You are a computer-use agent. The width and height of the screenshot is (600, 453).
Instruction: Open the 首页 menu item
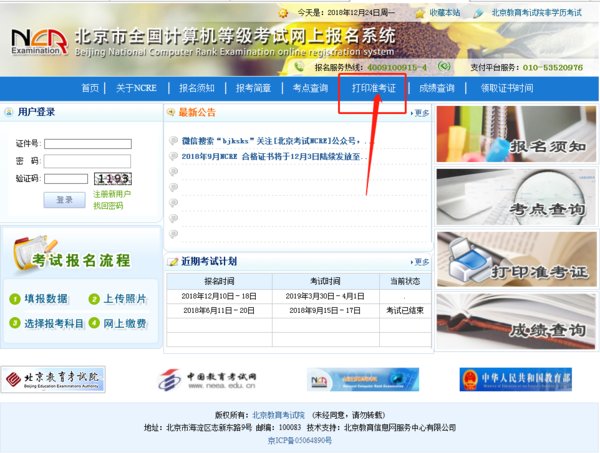[90, 88]
